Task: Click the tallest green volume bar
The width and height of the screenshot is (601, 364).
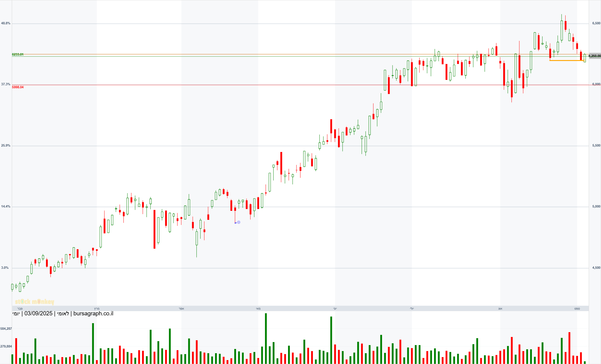Action: click(x=266, y=338)
